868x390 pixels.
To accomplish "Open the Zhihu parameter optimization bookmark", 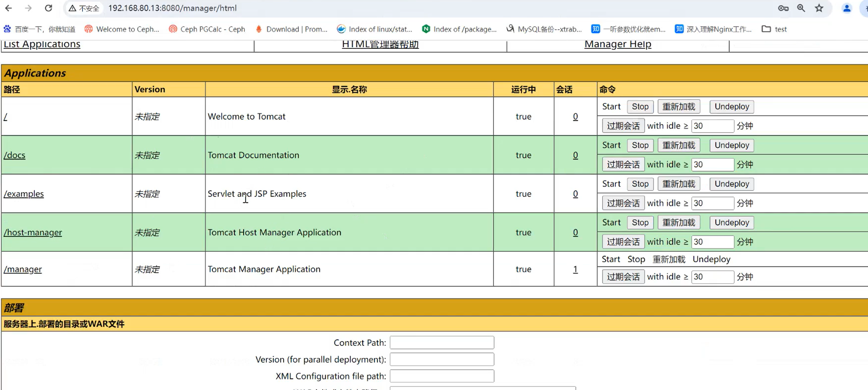I will click(628, 29).
